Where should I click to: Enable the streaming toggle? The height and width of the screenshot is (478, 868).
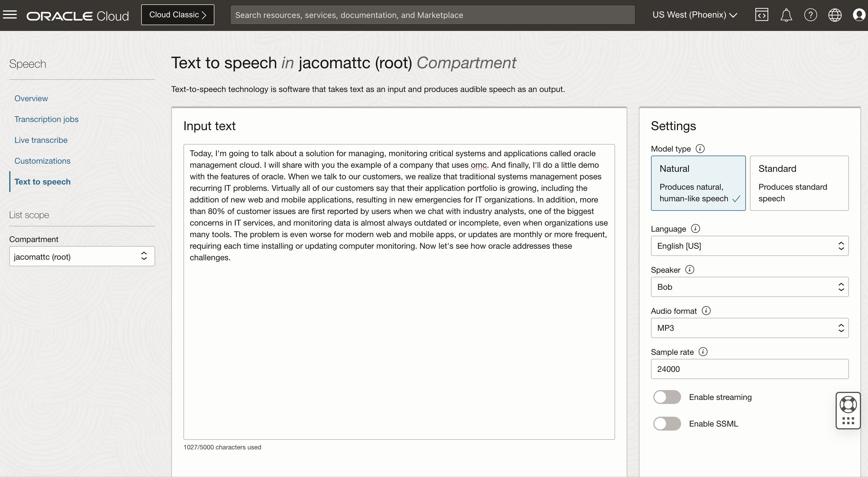(x=667, y=397)
